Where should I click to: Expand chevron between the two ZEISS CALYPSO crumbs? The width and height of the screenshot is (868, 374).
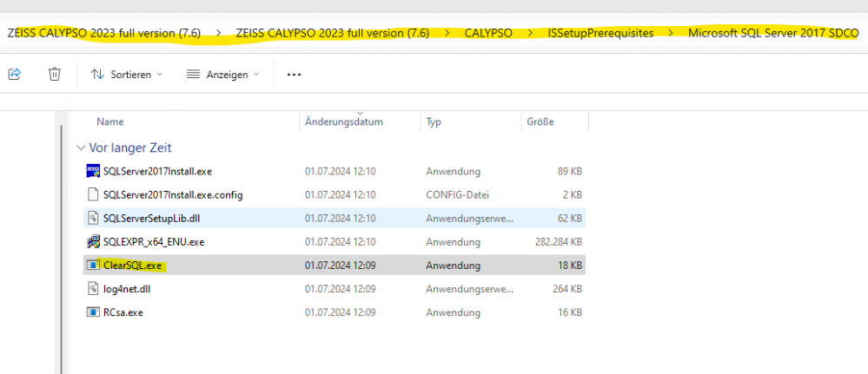pyautogui.click(x=219, y=33)
